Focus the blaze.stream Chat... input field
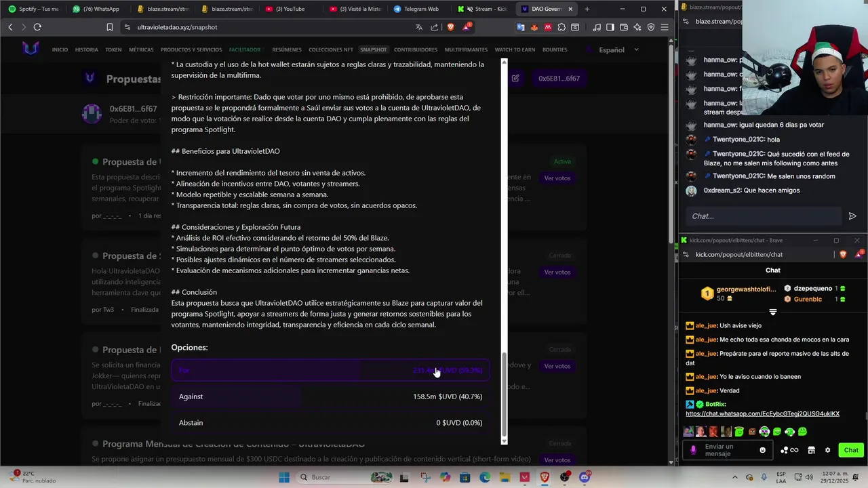The image size is (868, 488). (763, 216)
